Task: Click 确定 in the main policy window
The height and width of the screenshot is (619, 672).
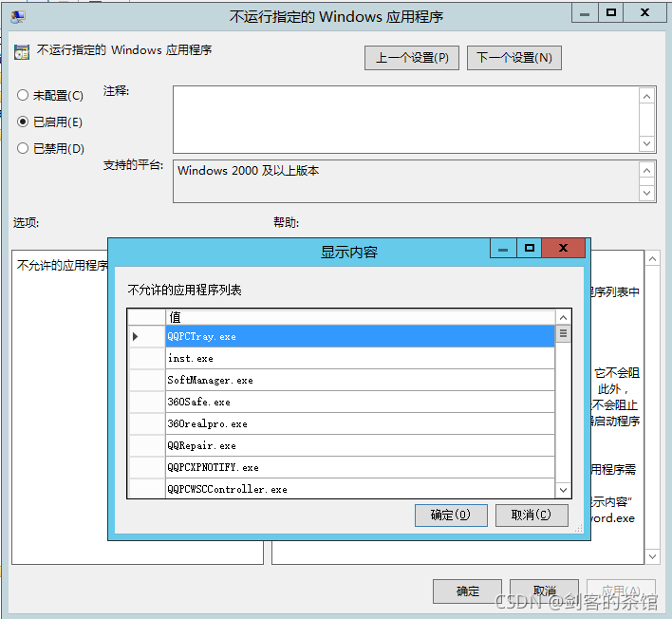Action: tap(467, 591)
